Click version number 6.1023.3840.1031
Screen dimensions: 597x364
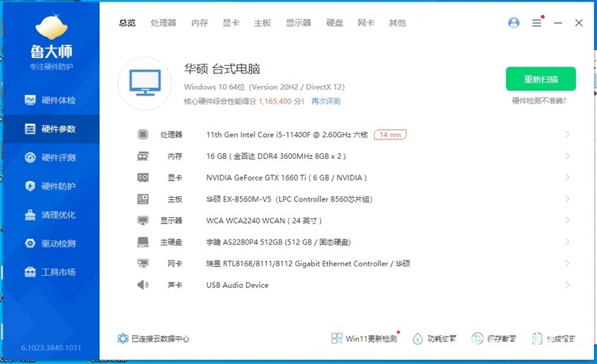(x=51, y=348)
